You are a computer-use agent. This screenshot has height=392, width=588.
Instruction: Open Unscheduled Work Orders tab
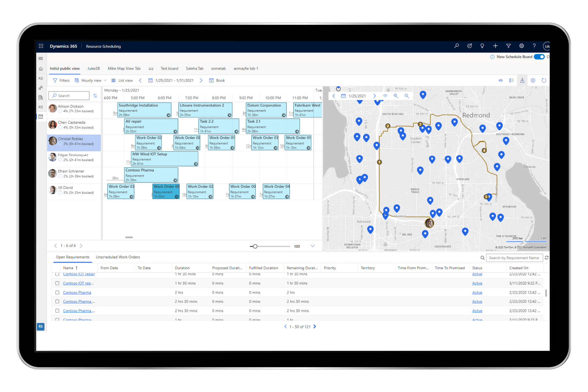(118, 257)
